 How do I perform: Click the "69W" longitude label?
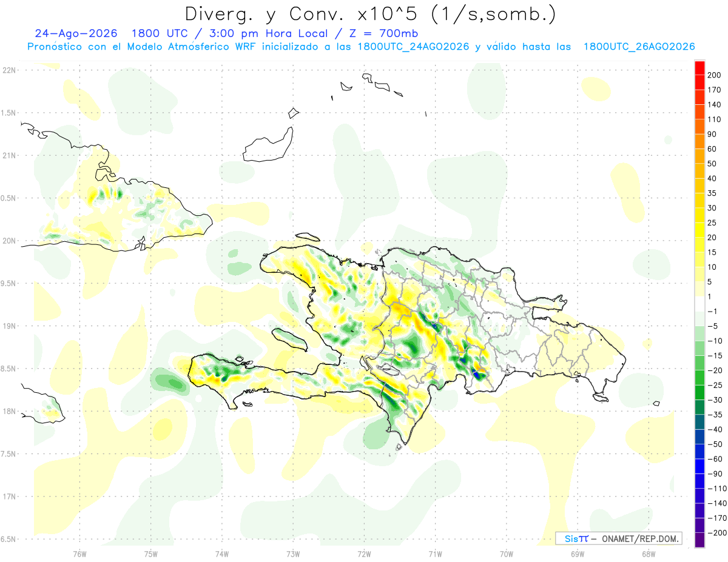[x=578, y=553]
